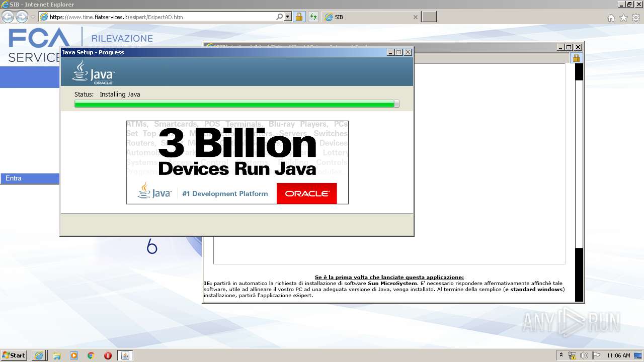
Task: Maximize the Java Setup window
Action: click(399, 52)
